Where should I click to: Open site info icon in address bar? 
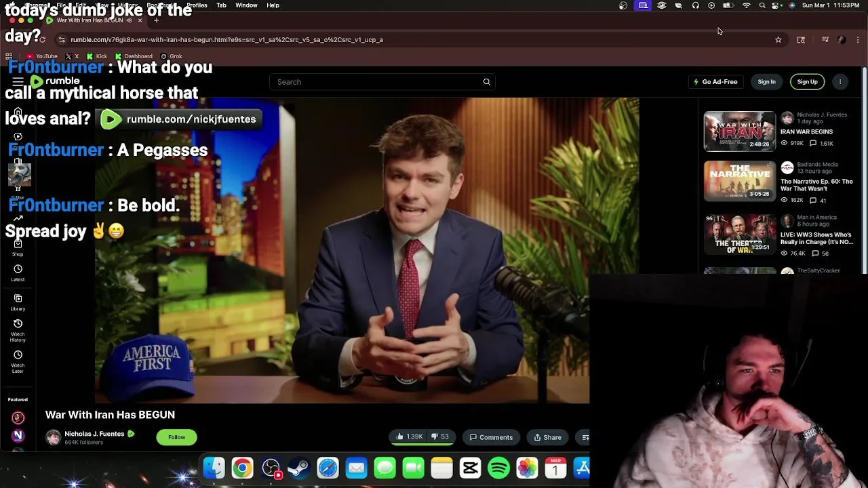pos(62,40)
